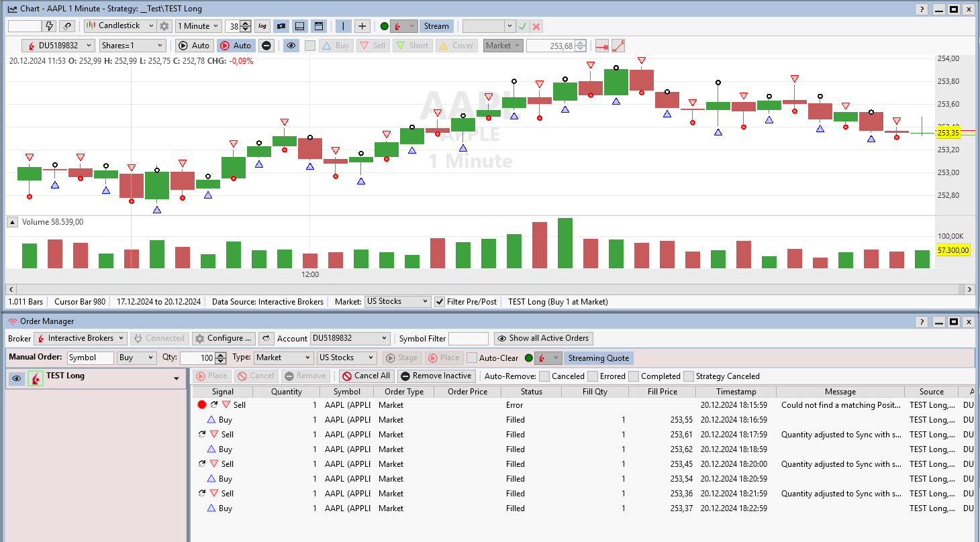Increase the bar spacing value of 38

click(x=246, y=23)
